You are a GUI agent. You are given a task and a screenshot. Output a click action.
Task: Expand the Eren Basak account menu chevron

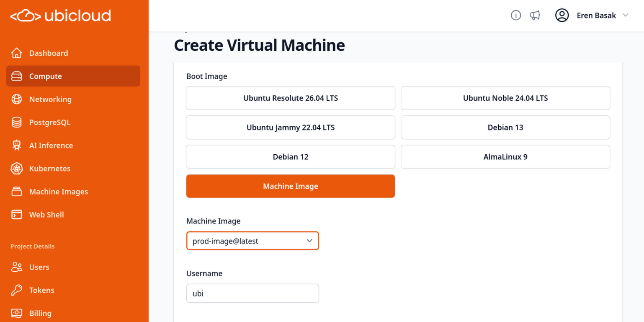[x=626, y=16]
